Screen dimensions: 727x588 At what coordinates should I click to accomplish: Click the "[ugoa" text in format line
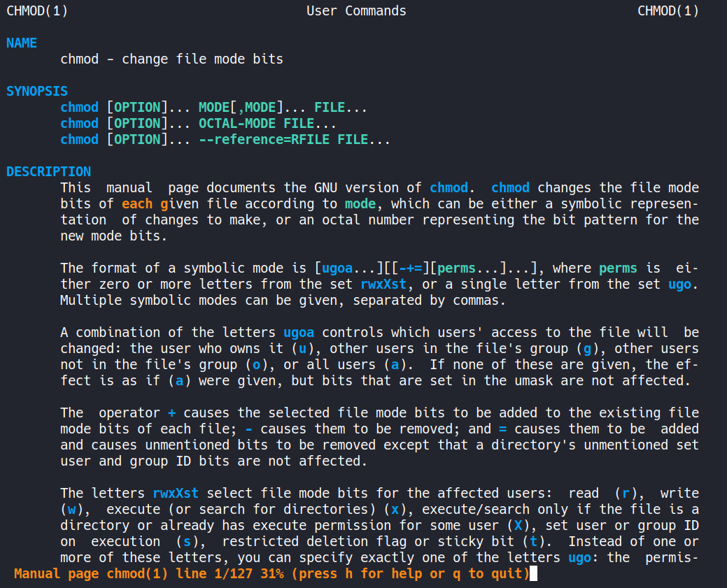point(333,268)
